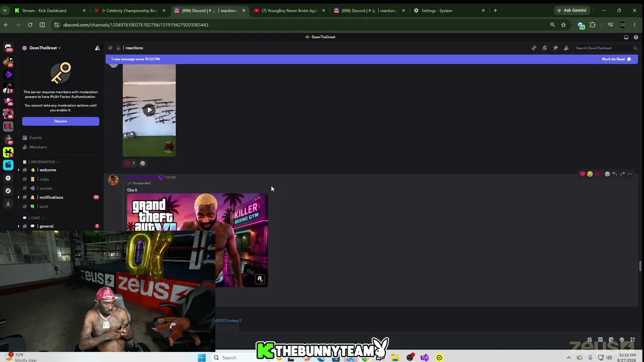Open More options on the Gta 6 message
The height and width of the screenshot is (362, 644).
[630, 174]
